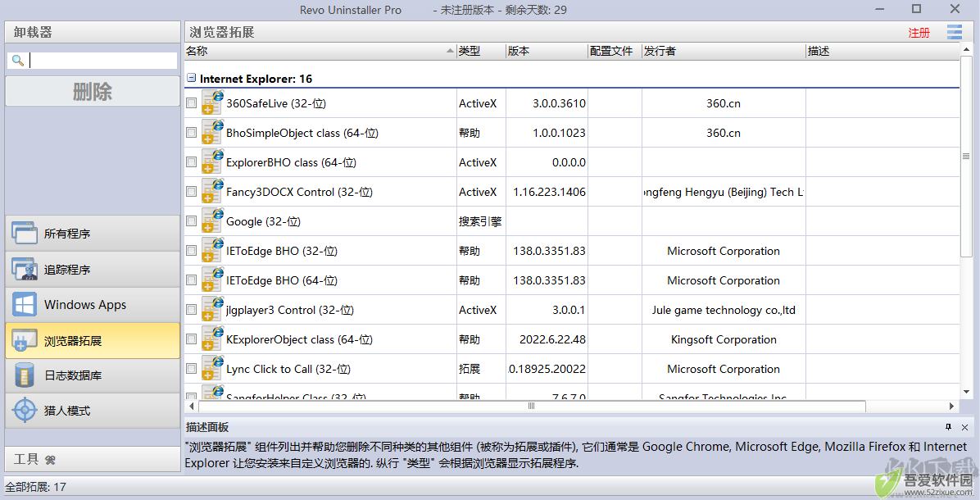This screenshot has width=980, height=500.
Task: Switch to 猎人模式
Action: (x=93, y=411)
